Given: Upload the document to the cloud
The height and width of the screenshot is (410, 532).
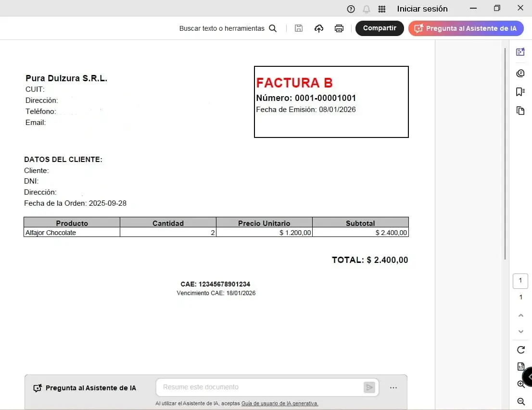Looking at the screenshot, I should click(x=319, y=28).
